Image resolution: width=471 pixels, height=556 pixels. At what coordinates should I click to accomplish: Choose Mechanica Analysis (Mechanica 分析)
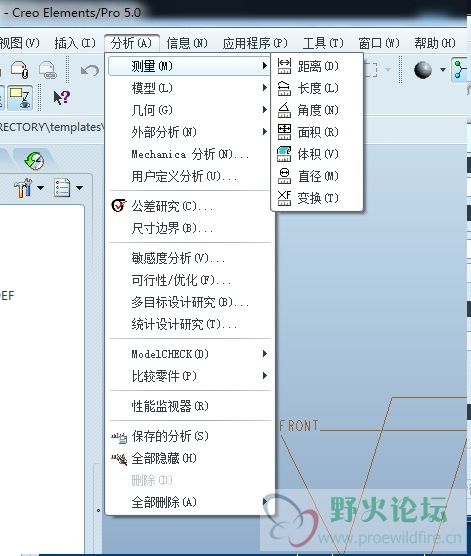[x=190, y=154]
